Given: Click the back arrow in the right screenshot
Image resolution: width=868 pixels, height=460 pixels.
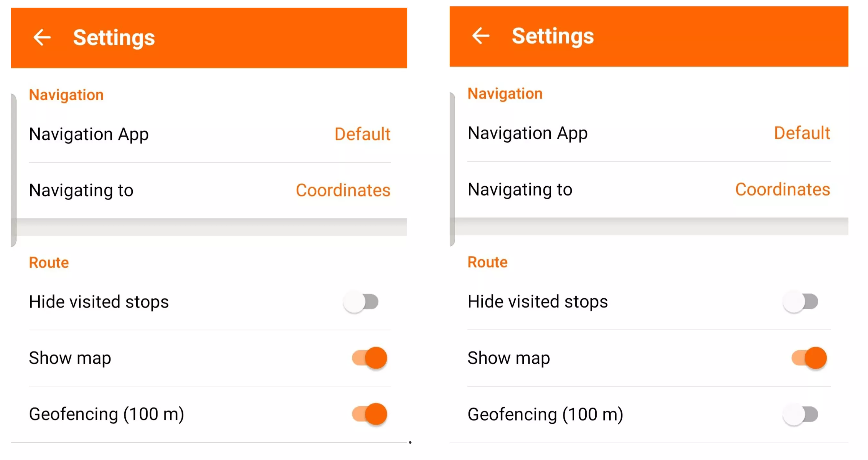Looking at the screenshot, I should tap(481, 36).
